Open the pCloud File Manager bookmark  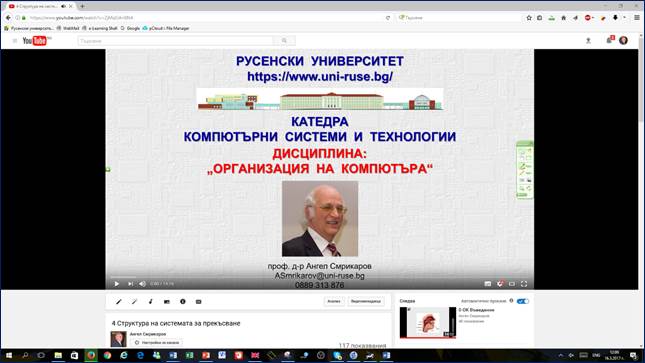click(x=166, y=28)
